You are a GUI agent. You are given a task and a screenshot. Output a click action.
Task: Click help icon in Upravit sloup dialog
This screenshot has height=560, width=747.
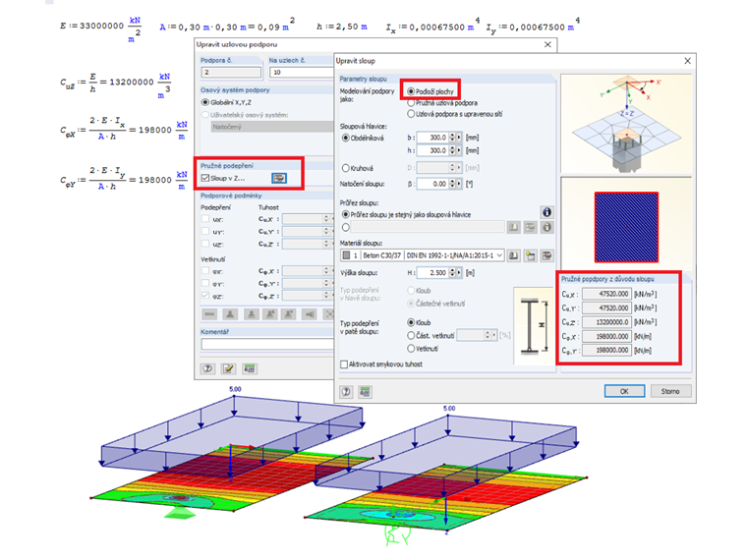[346, 391]
